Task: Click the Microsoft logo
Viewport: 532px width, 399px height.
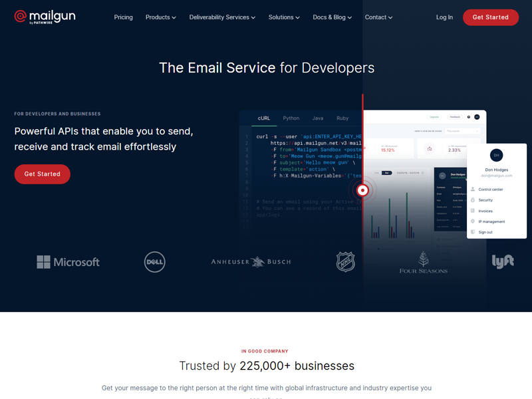Action: click(x=68, y=262)
